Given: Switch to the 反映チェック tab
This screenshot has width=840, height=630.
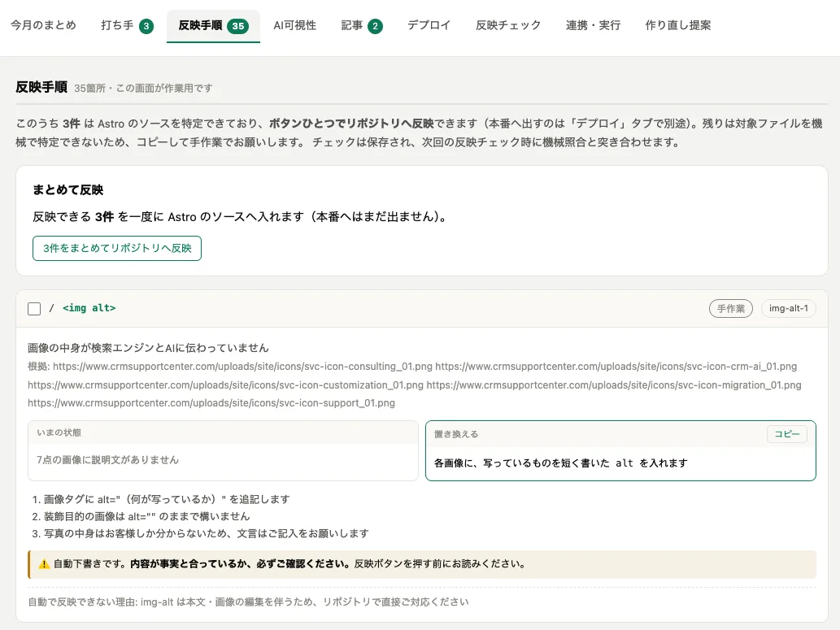Looking at the screenshot, I should 508,25.
